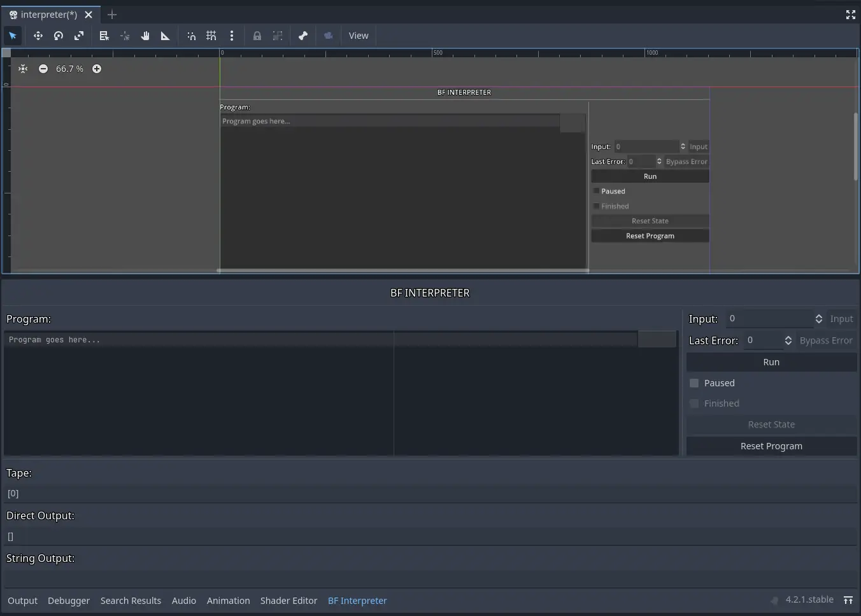Center the viewport view icon

pyautogui.click(x=23, y=69)
